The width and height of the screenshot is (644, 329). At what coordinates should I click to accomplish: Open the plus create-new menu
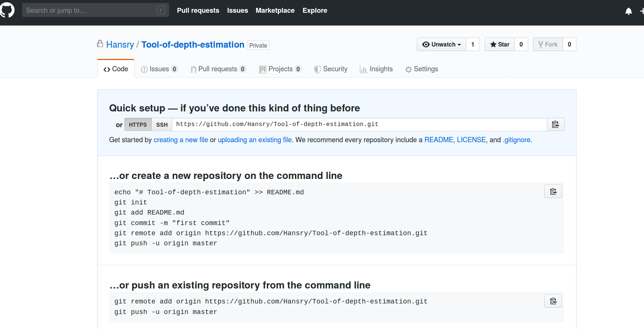[x=641, y=11]
